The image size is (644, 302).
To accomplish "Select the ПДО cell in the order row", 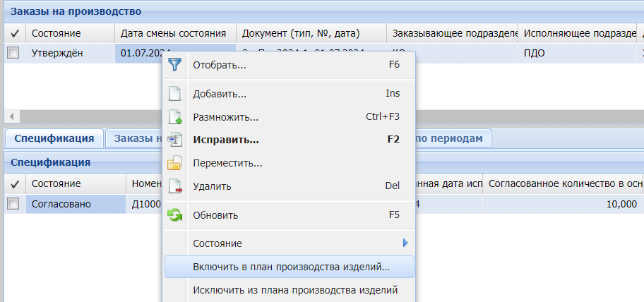I will click(x=535, y=53).
